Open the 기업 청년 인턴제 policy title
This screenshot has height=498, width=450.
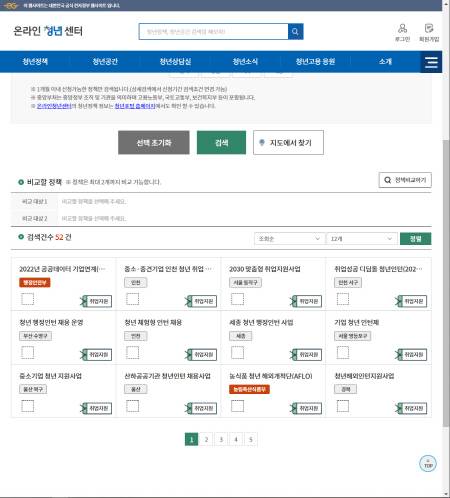tap(356, 322)
